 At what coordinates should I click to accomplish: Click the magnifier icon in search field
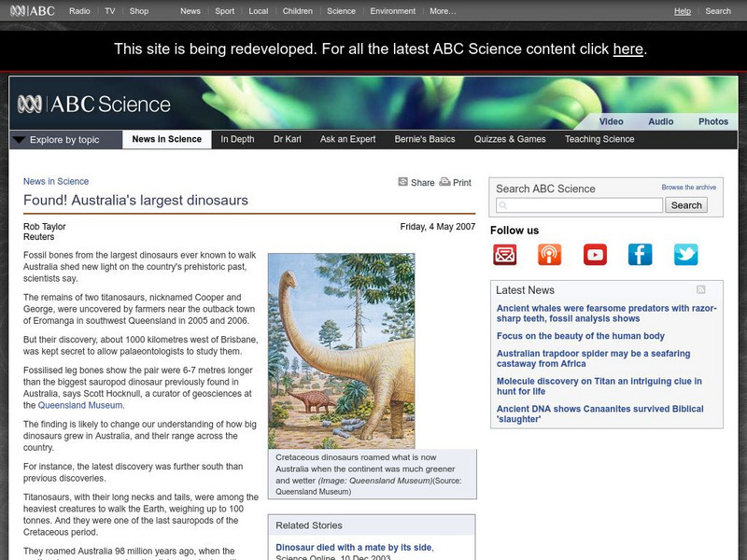tap(503, 205)
